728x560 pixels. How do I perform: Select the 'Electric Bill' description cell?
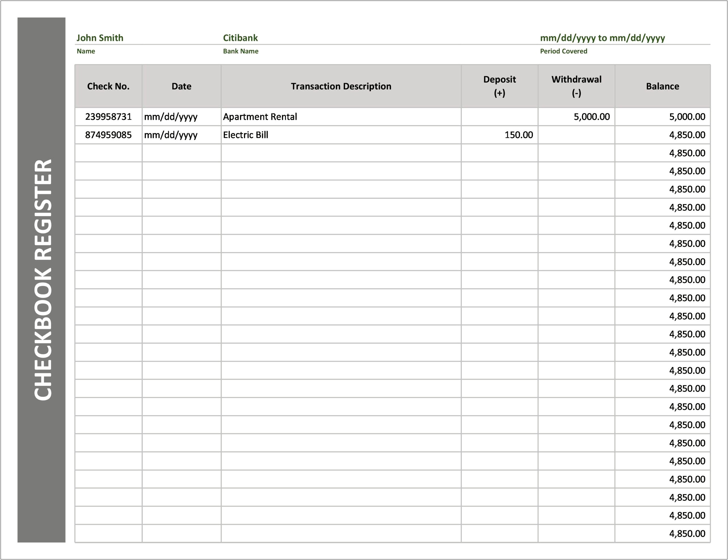341,135
